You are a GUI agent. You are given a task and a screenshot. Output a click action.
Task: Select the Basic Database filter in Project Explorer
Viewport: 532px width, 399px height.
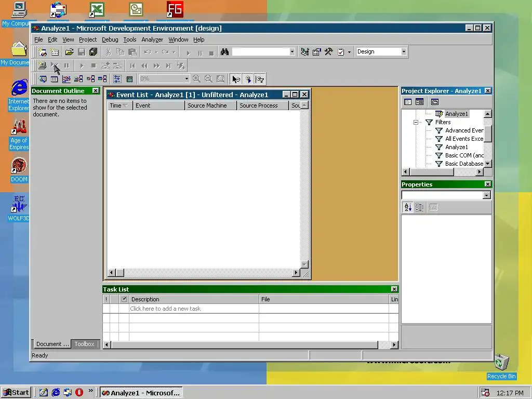464,164
